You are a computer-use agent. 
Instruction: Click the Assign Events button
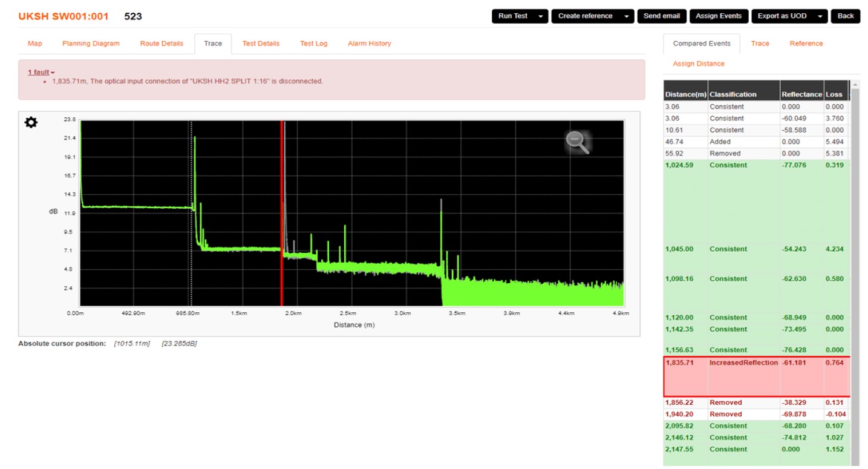tap(719, 16)
